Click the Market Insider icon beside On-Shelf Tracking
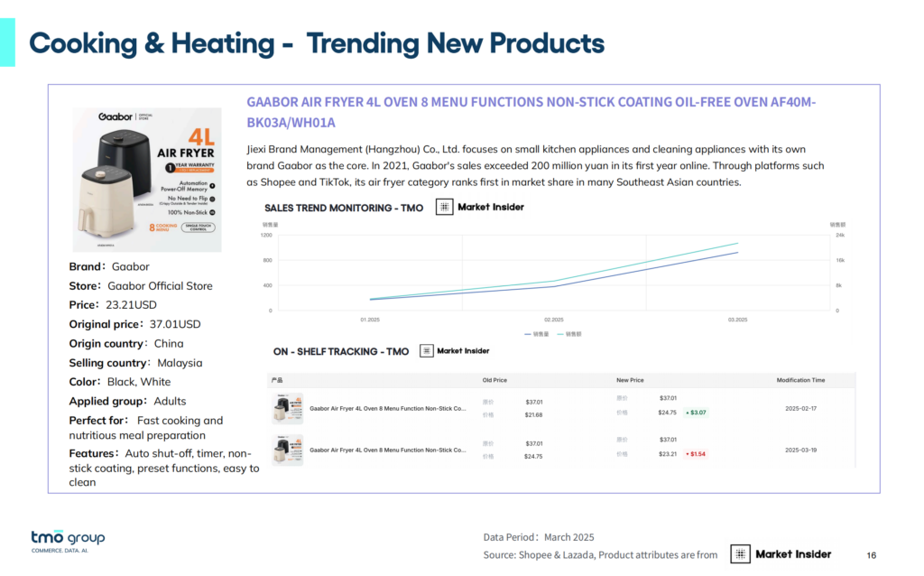Viewport: 924px width, 576px height. point(427,351)
